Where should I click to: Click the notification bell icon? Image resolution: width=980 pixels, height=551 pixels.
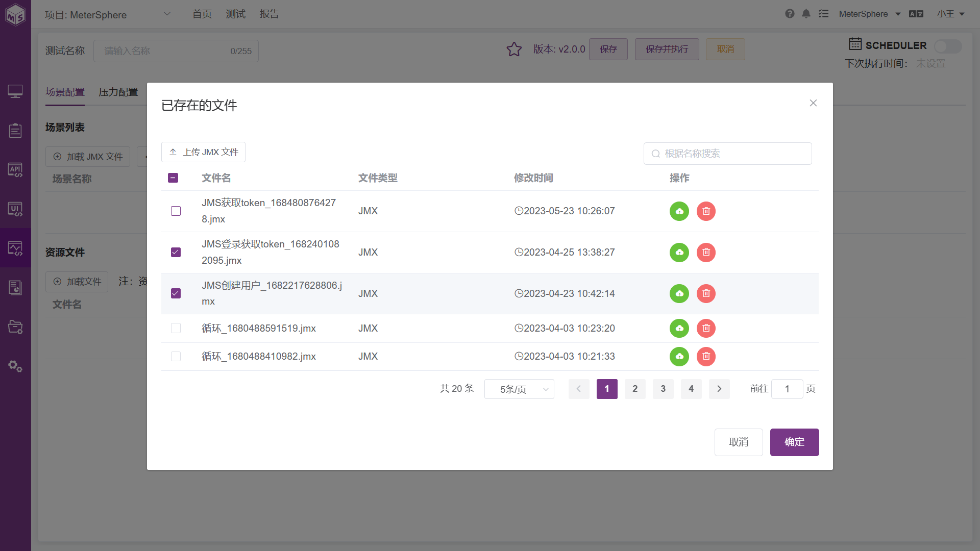pyautogui.click(x=806, y=14)
